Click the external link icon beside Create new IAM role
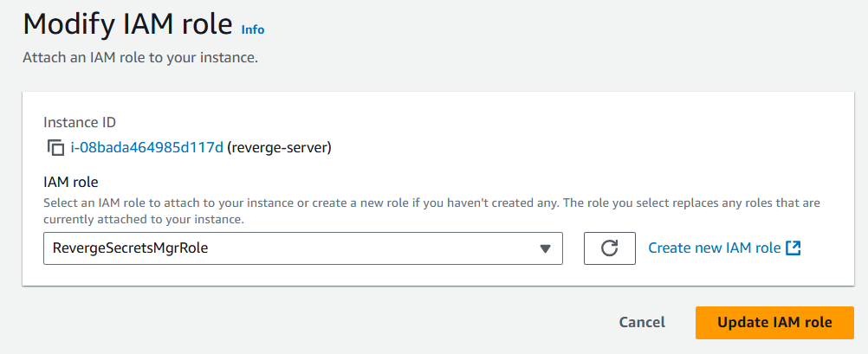Image resolution: width=868 pixels, height=354 pixels. point(794,248)
